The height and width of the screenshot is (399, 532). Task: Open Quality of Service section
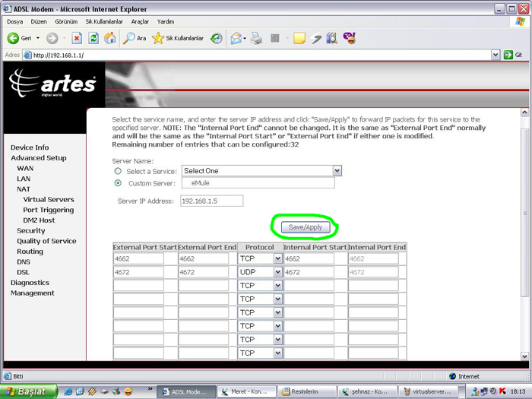point(46,241)
